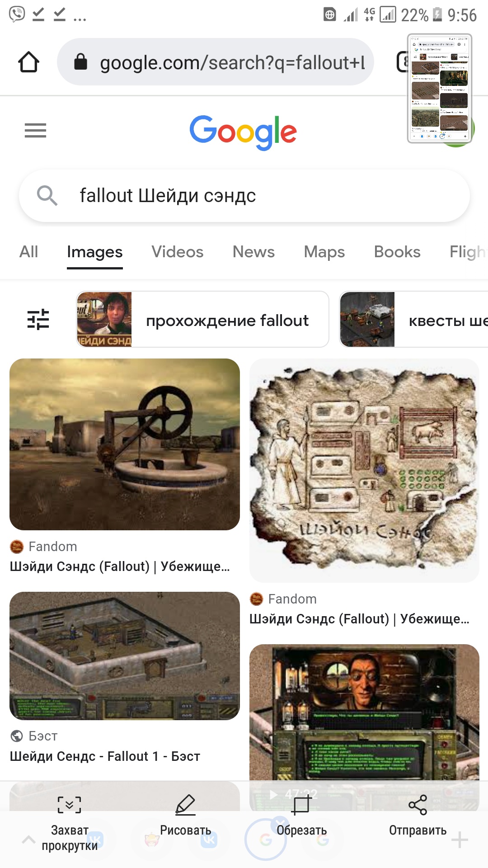
Task: Select the Рисовать draw pencil icon
Action: [x=185, y=805]
